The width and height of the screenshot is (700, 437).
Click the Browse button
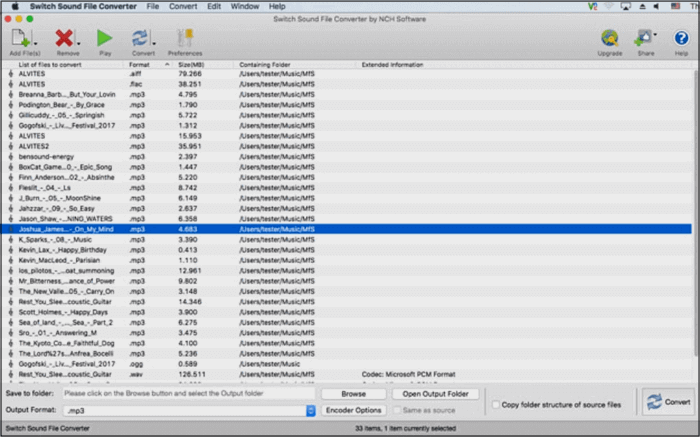350,394
